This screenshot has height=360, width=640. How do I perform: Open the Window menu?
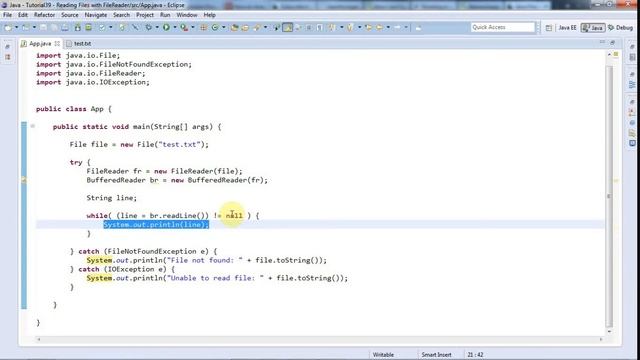(187, 15)
